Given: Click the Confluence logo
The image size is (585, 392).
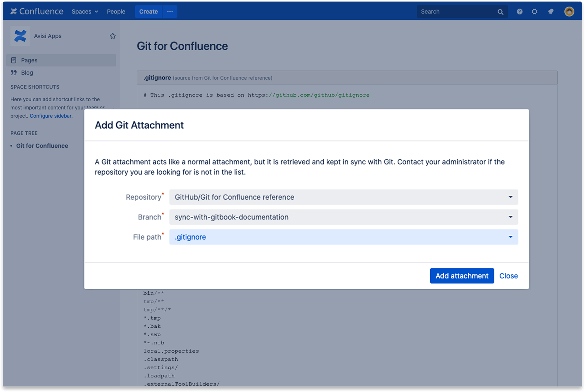Looking at the screenshot, I should (37, 11).
